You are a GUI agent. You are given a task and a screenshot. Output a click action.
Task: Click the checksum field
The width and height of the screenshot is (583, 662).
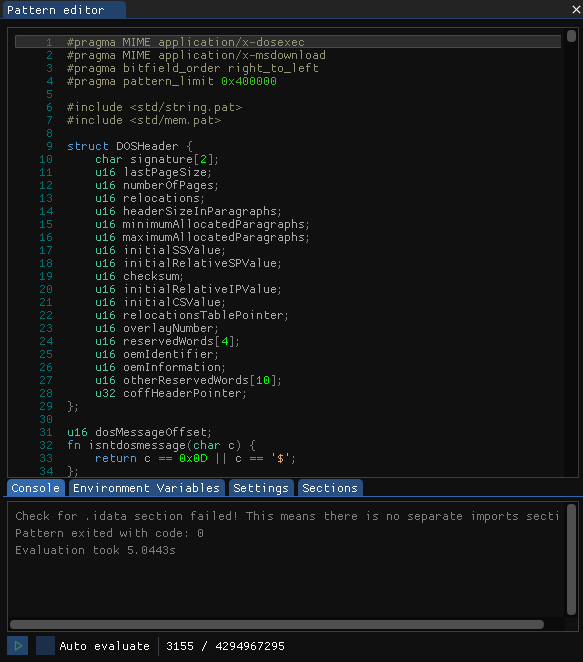click(139, 276)
